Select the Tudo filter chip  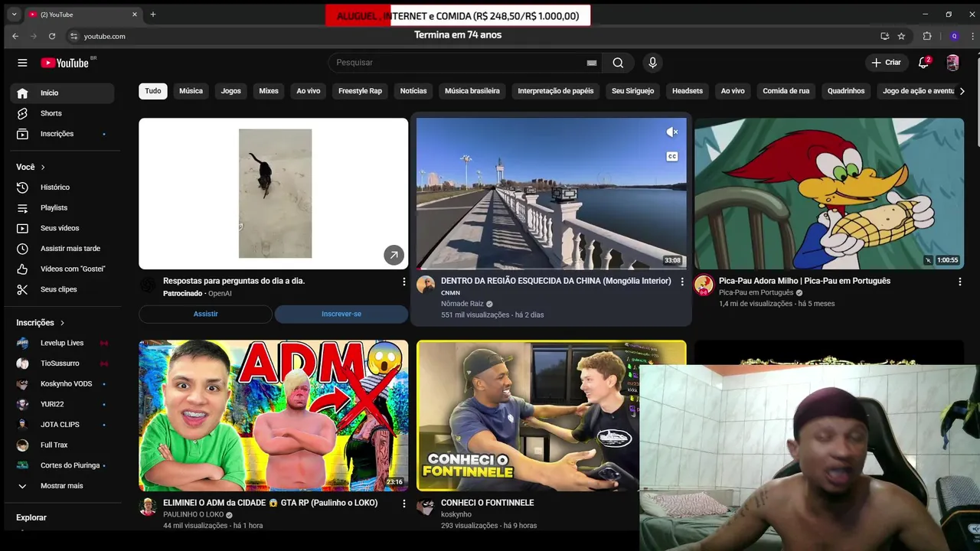(153, 91)
